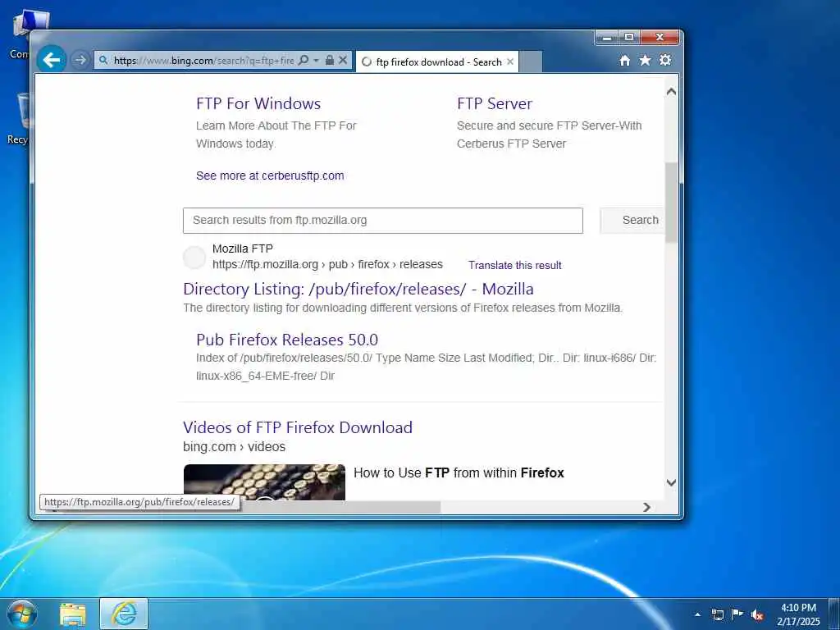840x630 pixels.
Task: Click the Internet Explorer taskbar icon
Action: [124, 614]
